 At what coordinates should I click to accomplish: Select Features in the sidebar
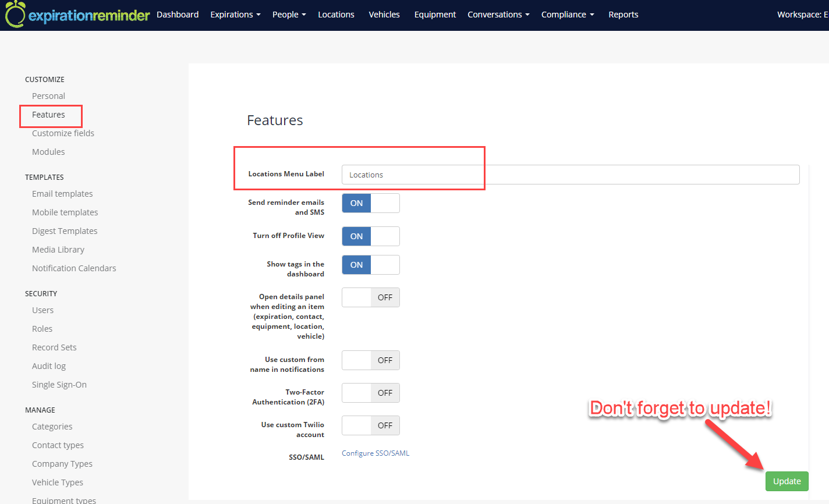48,115
